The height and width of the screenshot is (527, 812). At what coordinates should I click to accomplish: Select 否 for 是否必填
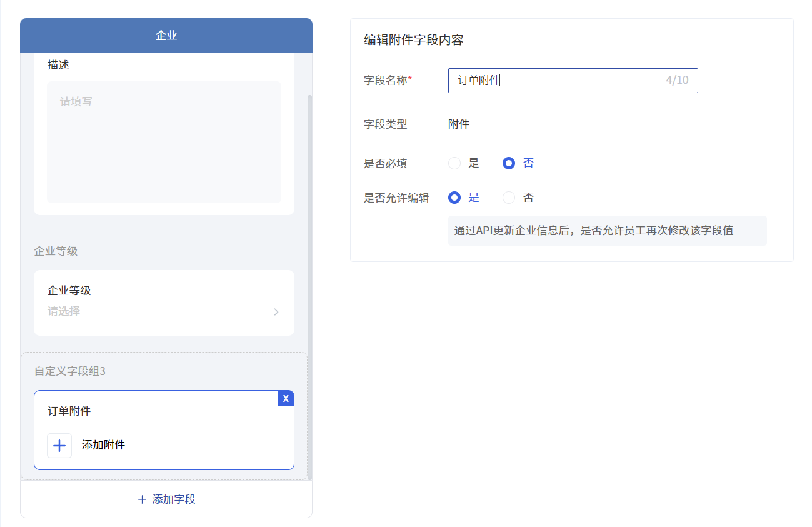[x=509, y=163]
